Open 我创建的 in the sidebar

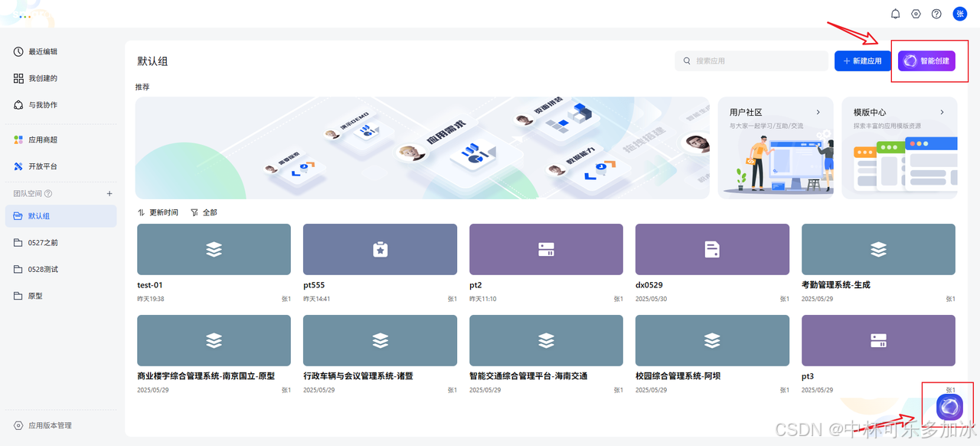(x=60, y=78)
